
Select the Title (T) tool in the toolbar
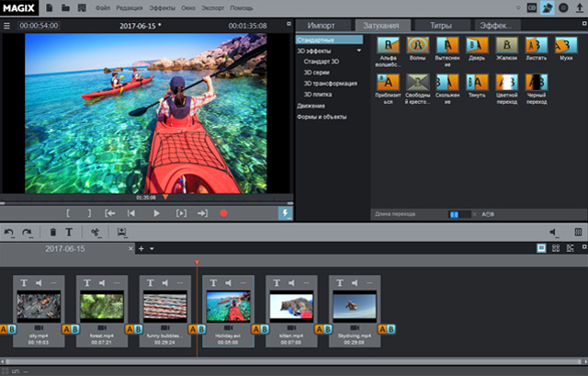[x=69, y=233]
